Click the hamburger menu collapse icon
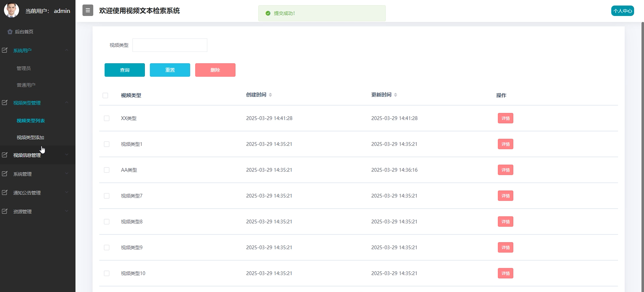The height and width of the screenshot is (292, 644). (88, 11)
